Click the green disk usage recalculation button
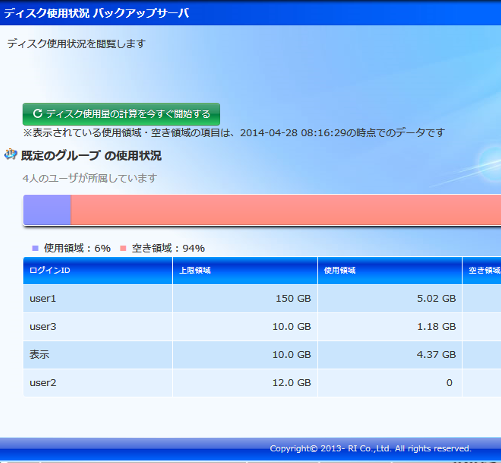The height and width of the screenshot is (463, 501). tap(121, 114)
